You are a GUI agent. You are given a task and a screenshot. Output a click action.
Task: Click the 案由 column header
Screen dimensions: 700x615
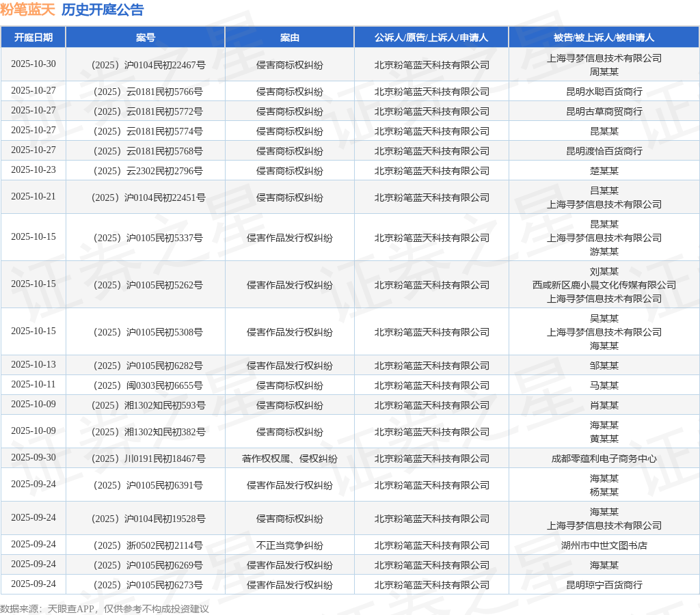coord(290,38)
